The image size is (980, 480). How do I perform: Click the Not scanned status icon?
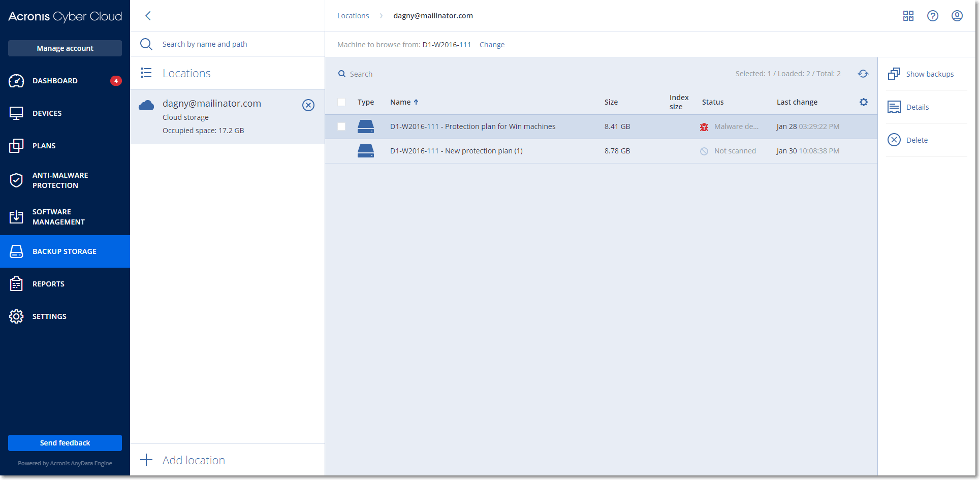point(704,151)
